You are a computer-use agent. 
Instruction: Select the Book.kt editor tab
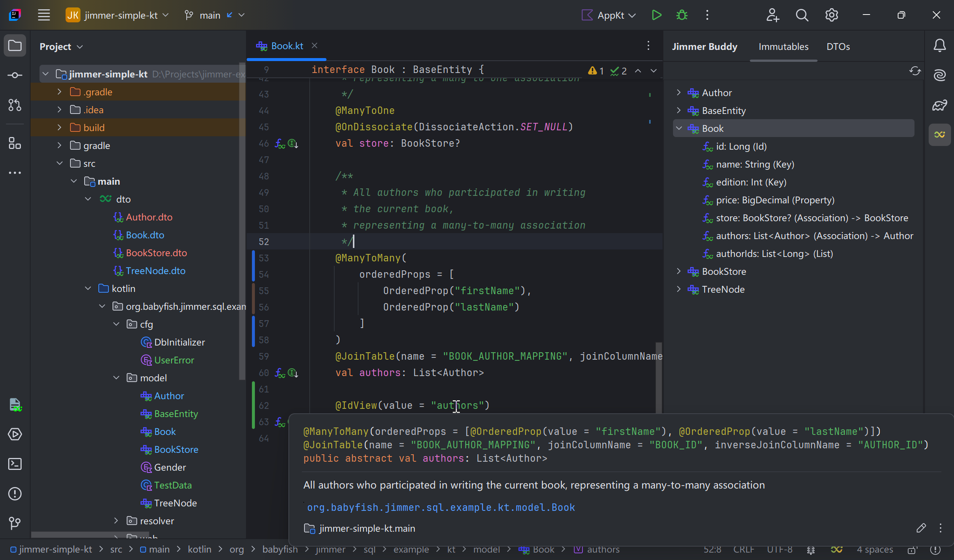pyautogui.click(x=287, y=46)
